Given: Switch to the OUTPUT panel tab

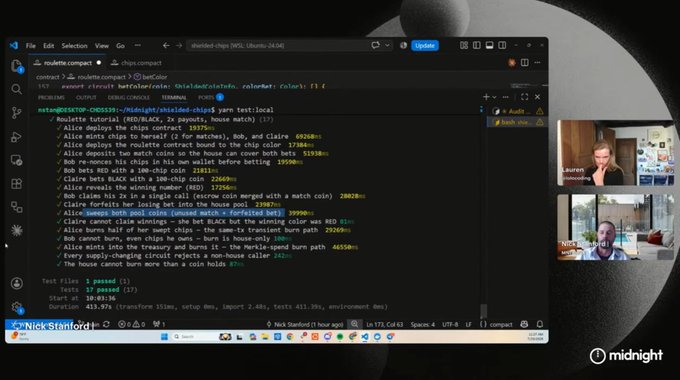Looking at the screenshot, I should point(86,98).
